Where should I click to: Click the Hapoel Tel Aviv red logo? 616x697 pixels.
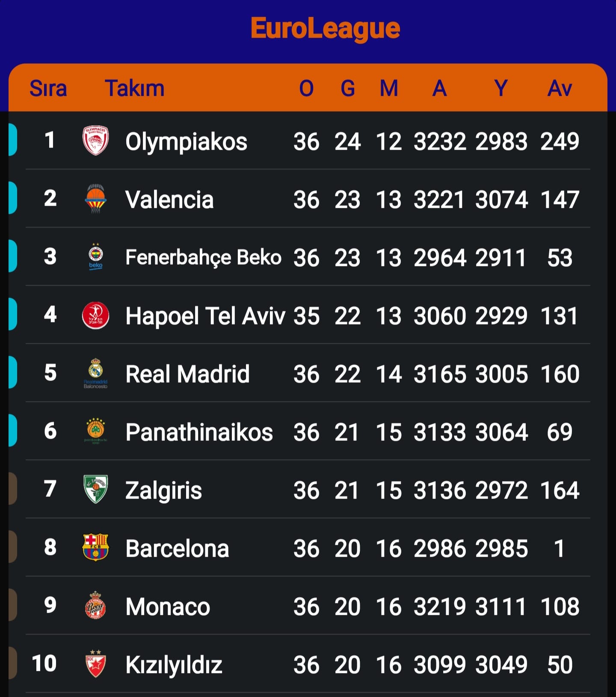[95, 316]
